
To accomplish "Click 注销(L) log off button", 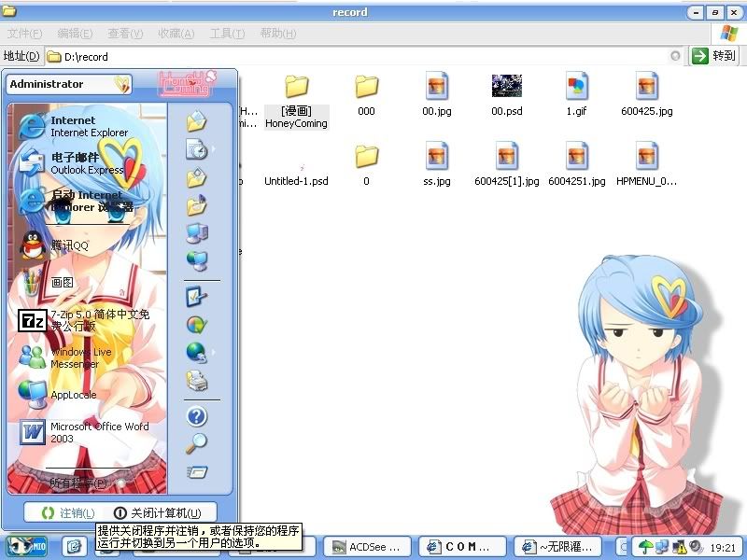I will coord(67,513).
